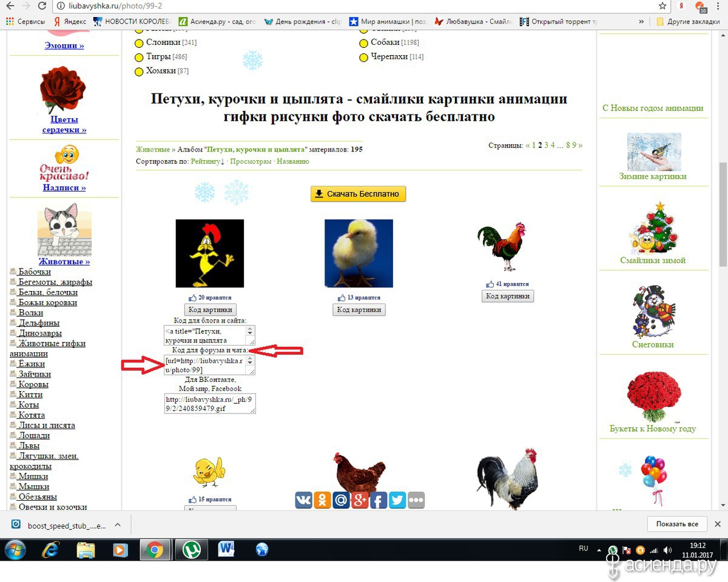Click Показать все downloads button
Image resolution: width=728 pixels, height=582 pixels.
point(677,524)
